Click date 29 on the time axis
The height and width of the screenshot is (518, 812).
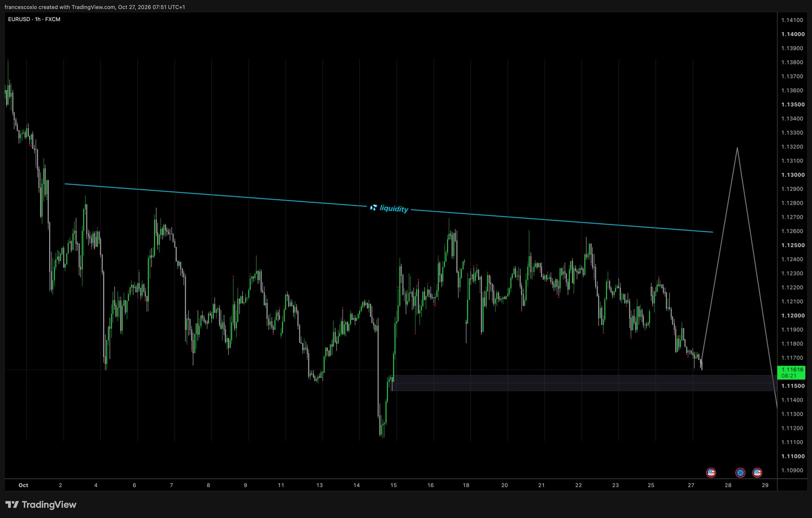[x=765, y=485]
